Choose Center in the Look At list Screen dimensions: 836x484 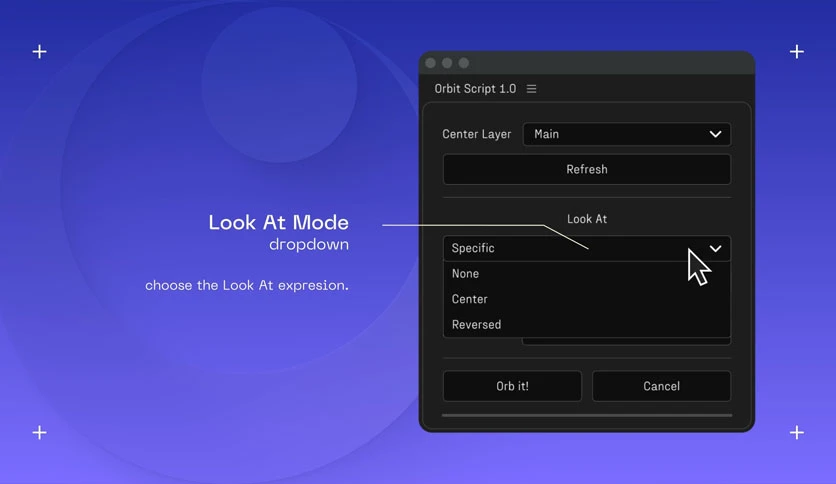tap(586, 299)
